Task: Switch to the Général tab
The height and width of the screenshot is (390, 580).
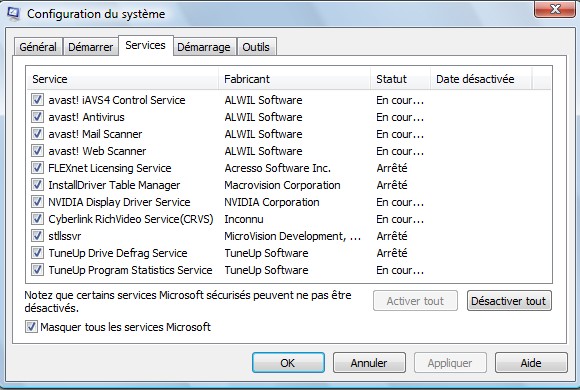Action: point(38,47)
